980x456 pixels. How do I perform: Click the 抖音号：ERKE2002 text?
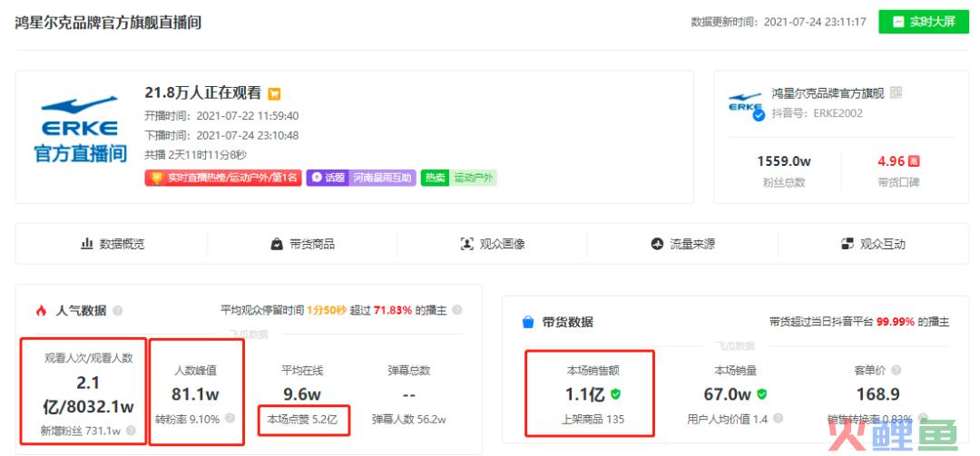(817, 113)
